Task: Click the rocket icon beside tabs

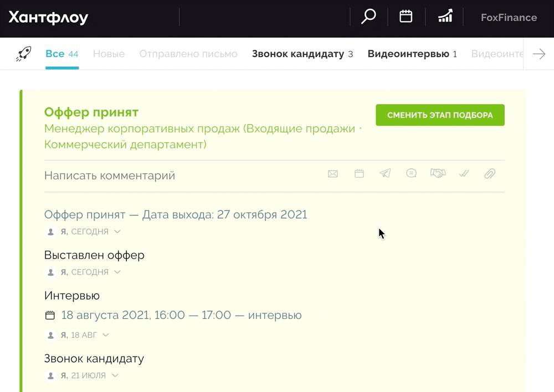Action: point(23,54)
